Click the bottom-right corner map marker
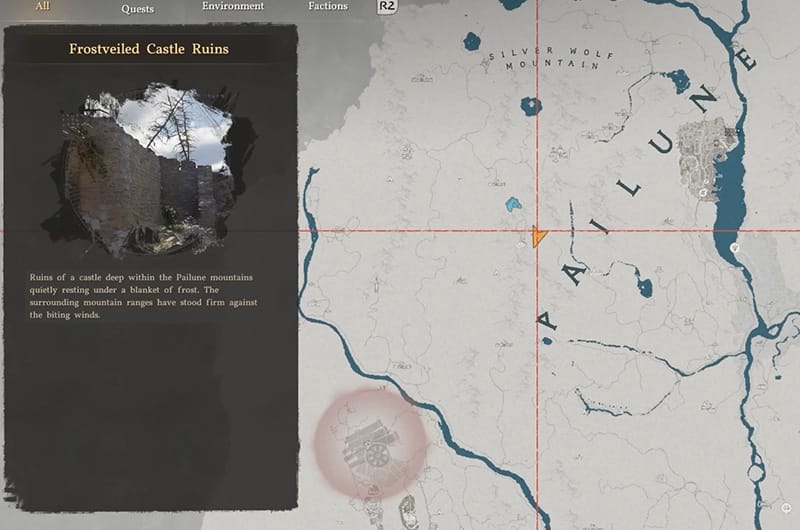Viewport: 800px width, 530px height. pyautogui.click(x=786, y=506)
